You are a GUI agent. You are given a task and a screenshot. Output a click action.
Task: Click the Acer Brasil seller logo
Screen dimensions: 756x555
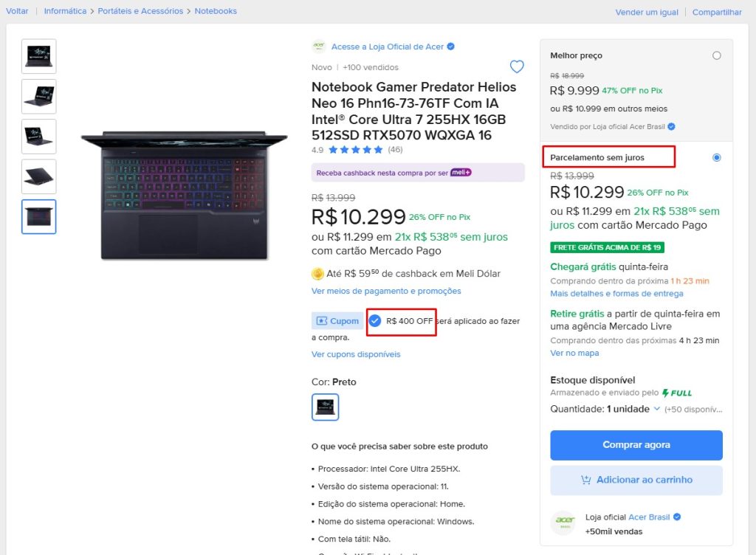[x=563, y=523]
